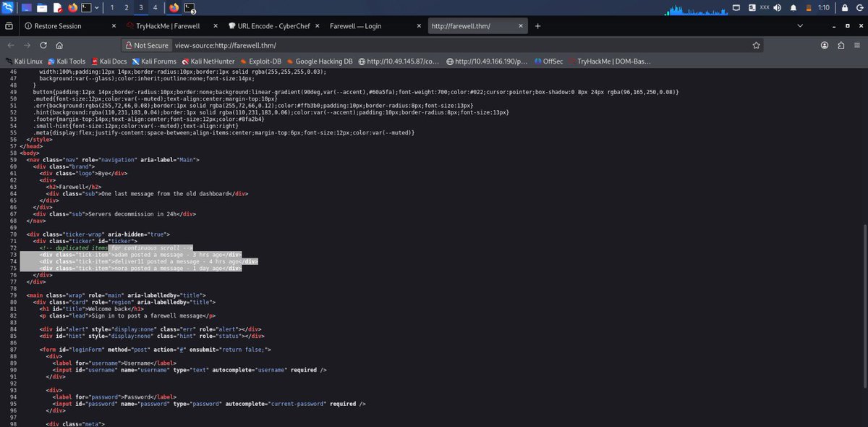The image size is (868, 427).
Task: Click the show desktop panel icon
Action: [25, 8]
